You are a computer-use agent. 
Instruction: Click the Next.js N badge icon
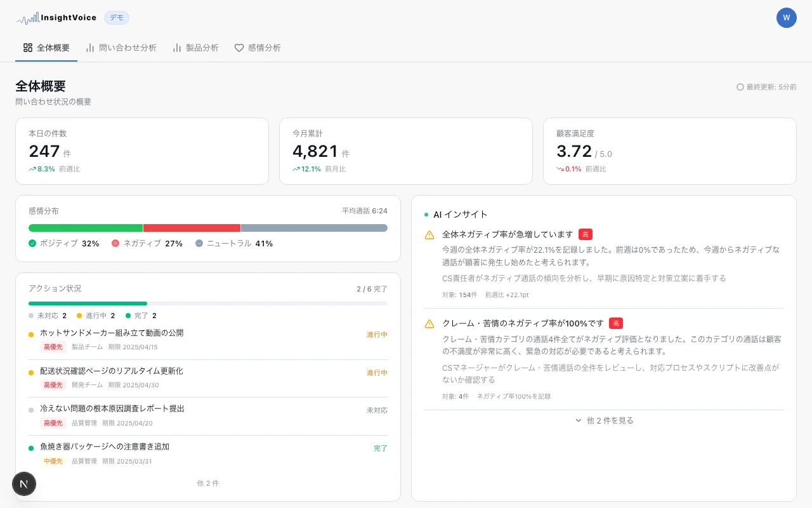(x=24, y=484)
